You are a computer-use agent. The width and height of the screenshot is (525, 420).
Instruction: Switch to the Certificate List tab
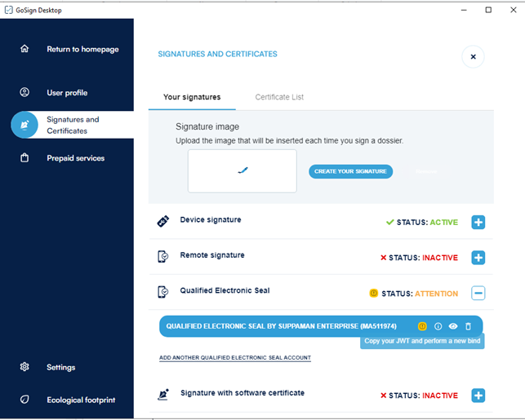click(279, 97)
